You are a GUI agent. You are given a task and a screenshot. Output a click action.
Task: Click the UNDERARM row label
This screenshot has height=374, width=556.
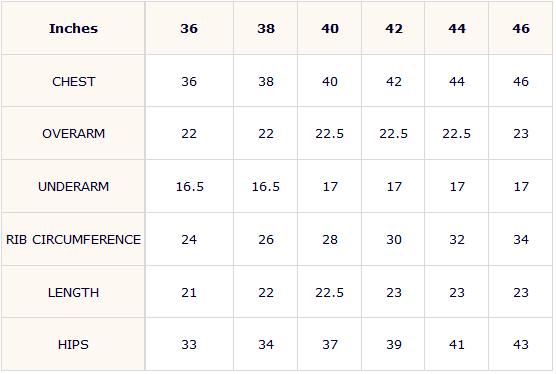73,186
